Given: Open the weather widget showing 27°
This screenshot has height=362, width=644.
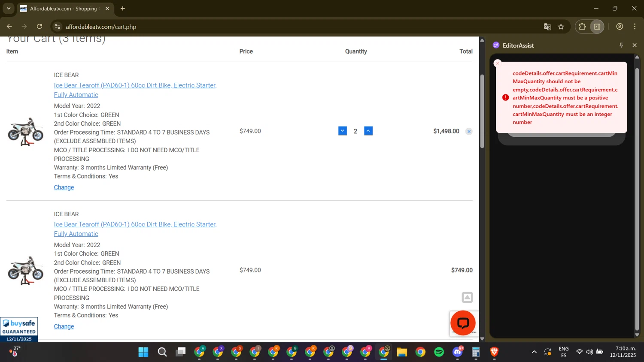Looking at the screenshot, I should tap(15, 352).
